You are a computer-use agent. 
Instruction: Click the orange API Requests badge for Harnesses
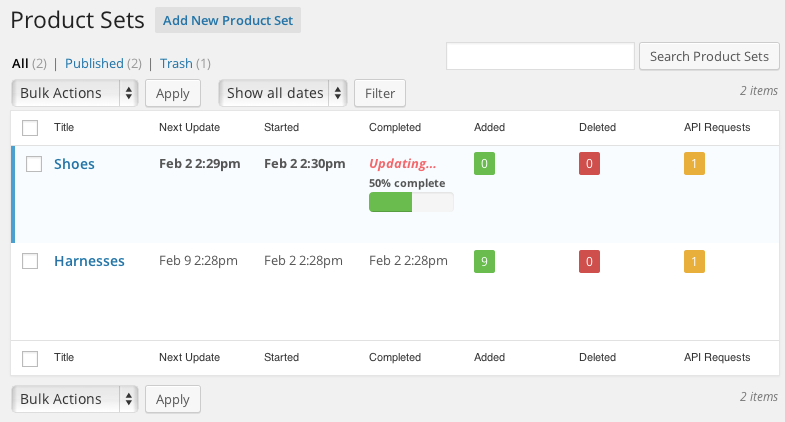click(695, 261)
